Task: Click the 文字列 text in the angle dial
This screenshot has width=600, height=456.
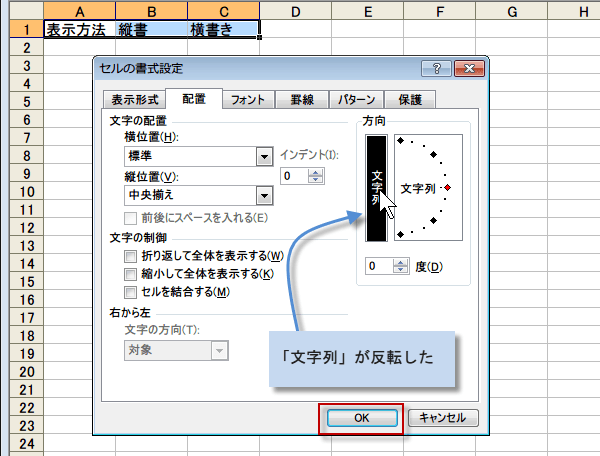Action: [x=417, y=188]
